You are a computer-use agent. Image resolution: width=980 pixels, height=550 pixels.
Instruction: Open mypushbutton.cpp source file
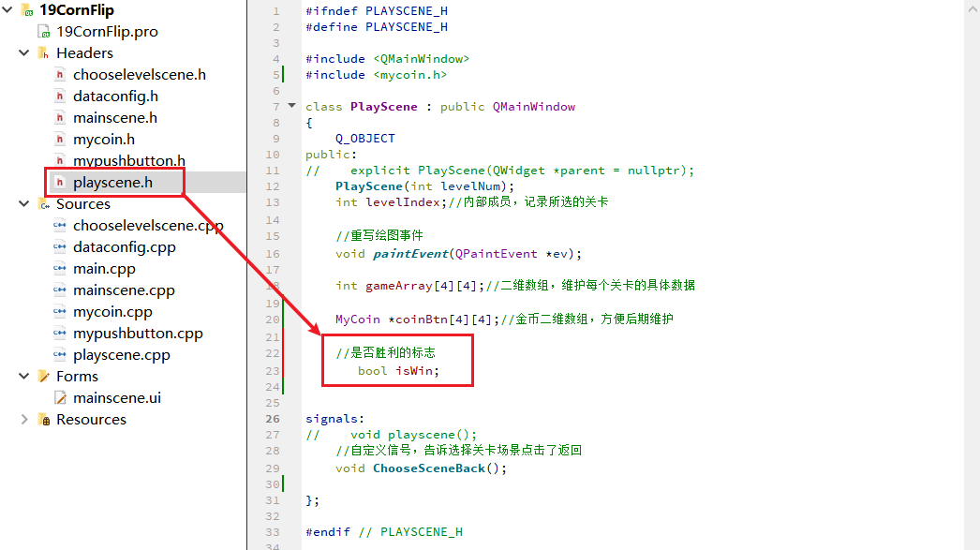pos(138,334)
